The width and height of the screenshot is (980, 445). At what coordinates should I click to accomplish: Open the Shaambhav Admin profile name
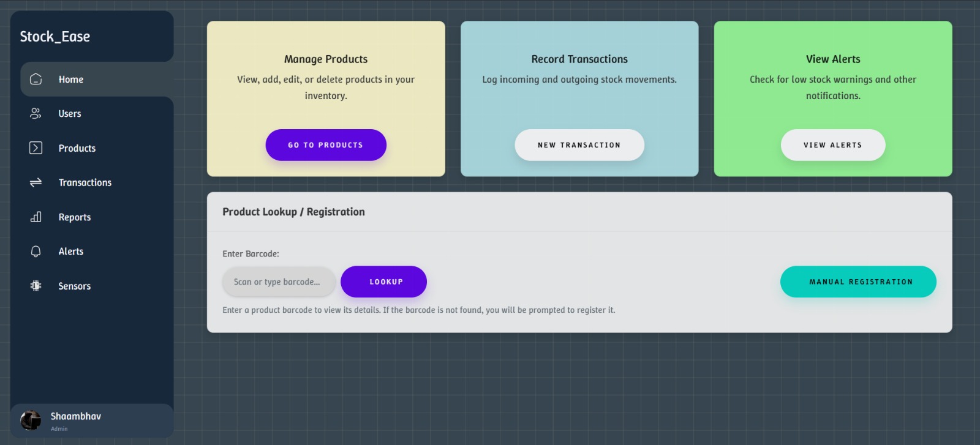[76, 416]
